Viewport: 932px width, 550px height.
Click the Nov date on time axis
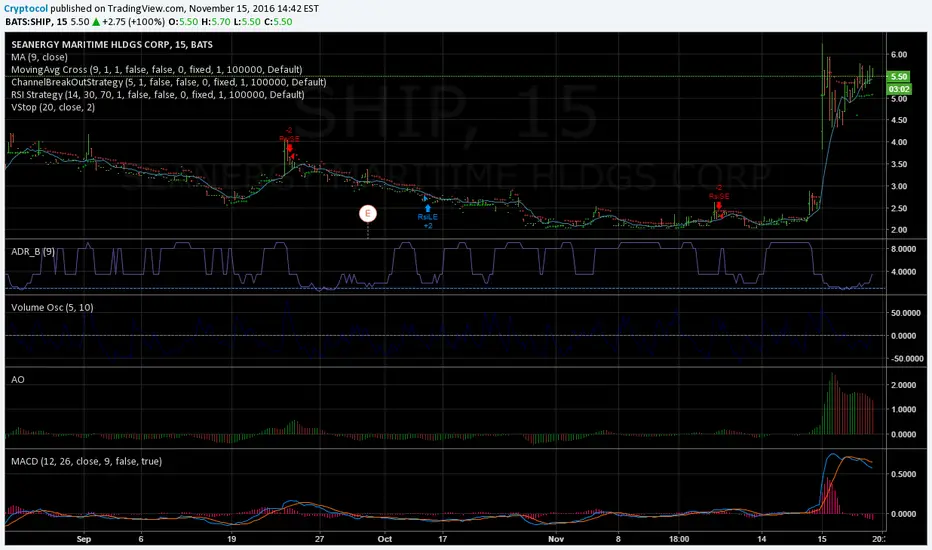(556, 539)
